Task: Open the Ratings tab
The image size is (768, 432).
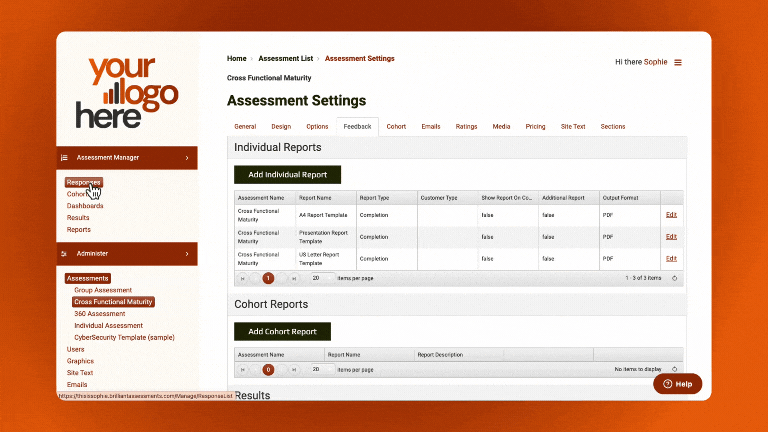Action: coord(466,126)
